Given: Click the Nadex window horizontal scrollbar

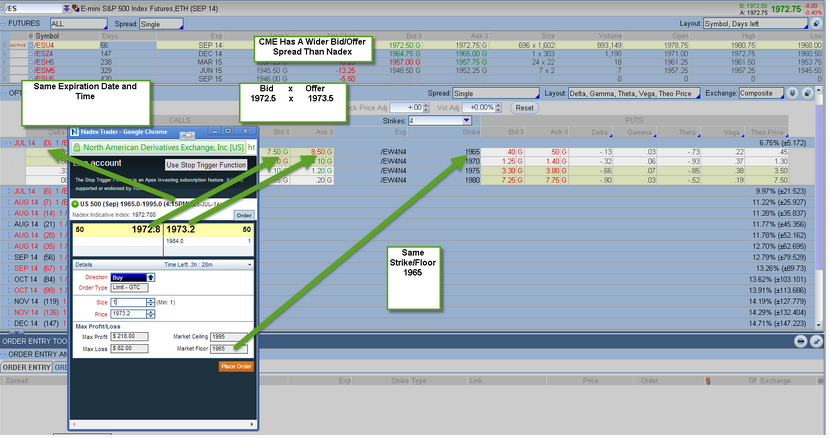Looking at the screenshot, I should click(163, 424).
